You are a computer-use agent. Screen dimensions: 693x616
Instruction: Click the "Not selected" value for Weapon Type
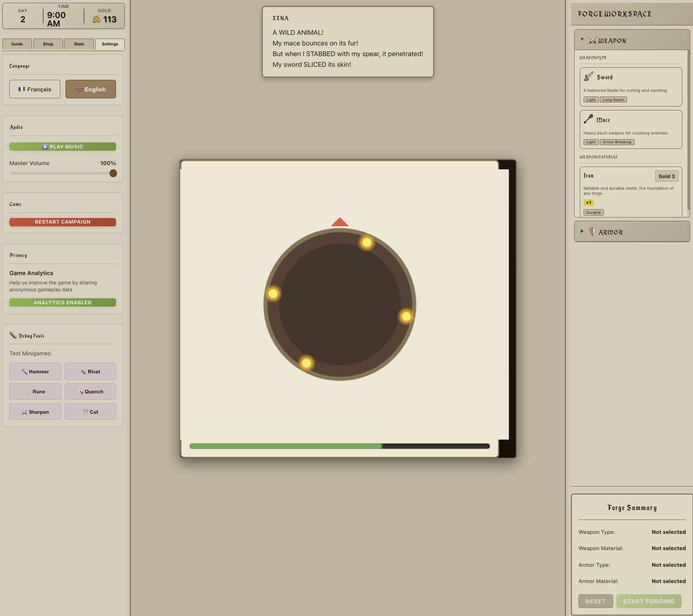click(x=668, y=532)
